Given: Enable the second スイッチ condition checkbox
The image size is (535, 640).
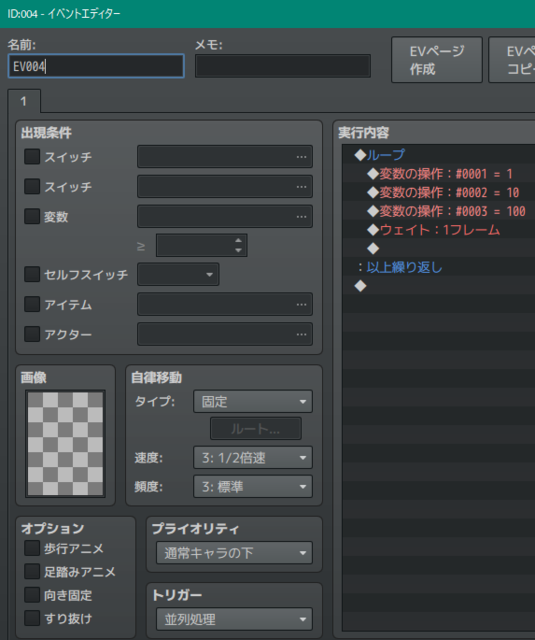Looking at the screenshot, I should pyautogui.click(x=32, y=186).
